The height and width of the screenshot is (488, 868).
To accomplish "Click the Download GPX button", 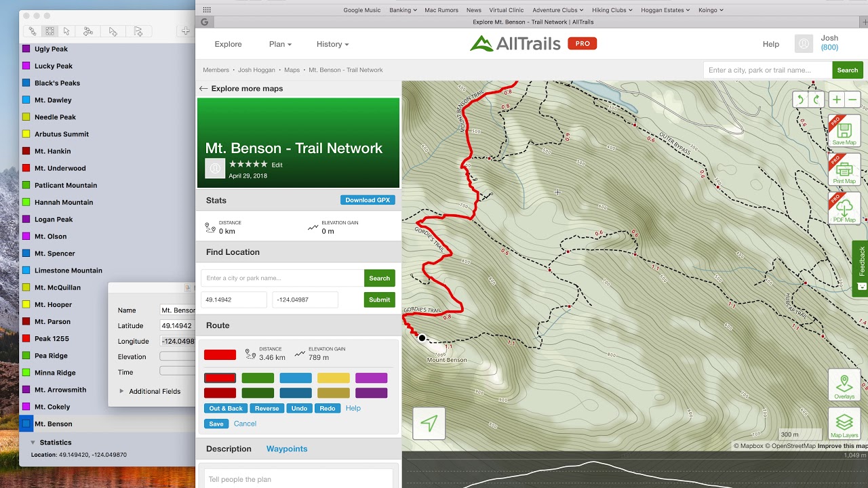I will pyautogui.click(x=368, y=200).
